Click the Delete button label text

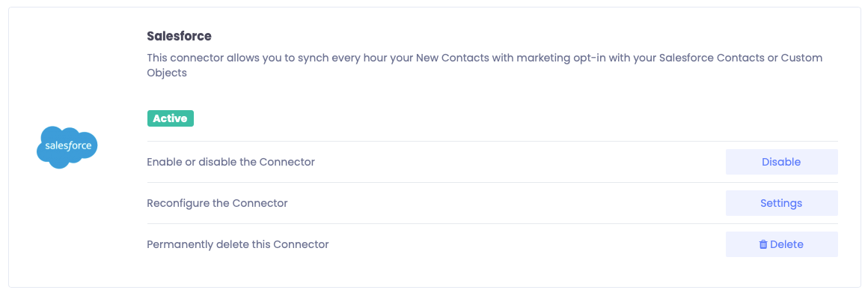tap(786, 244)
